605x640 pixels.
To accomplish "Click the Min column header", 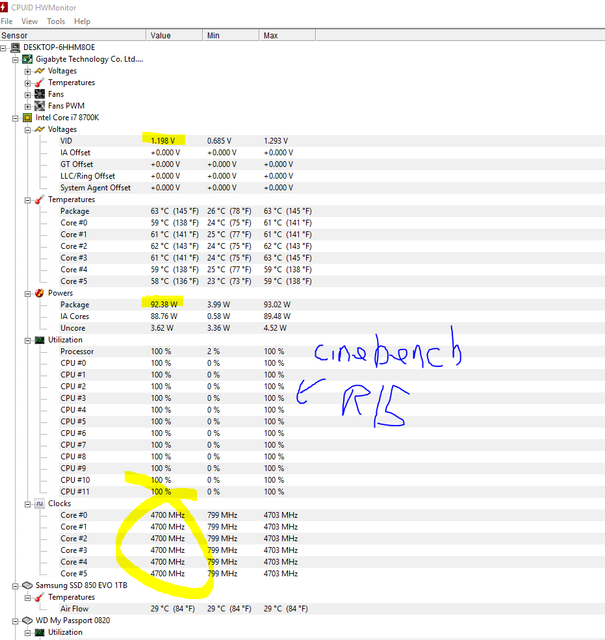I will (x=231, y=36).
